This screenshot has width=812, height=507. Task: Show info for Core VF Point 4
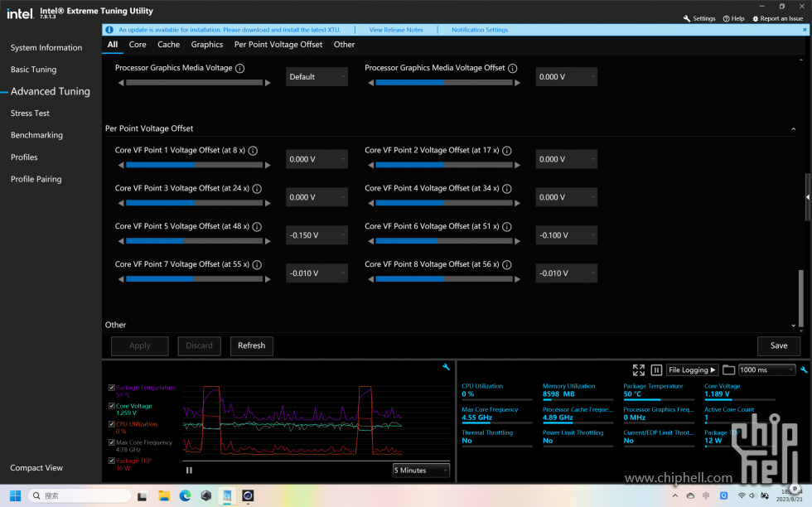(x=507, y=189)
